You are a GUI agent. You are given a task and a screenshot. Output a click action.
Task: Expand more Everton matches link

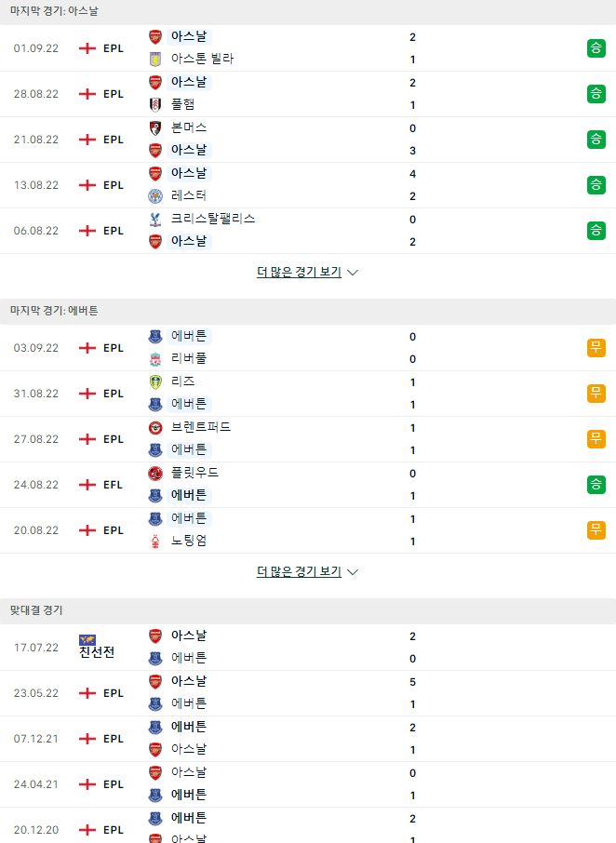pos(299,572)
